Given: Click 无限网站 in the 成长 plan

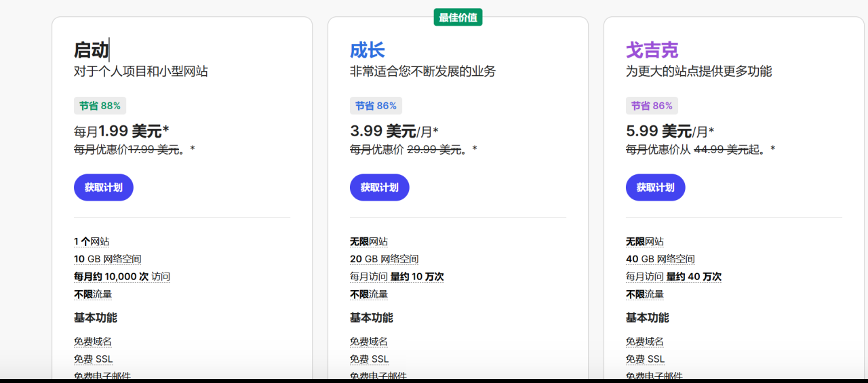Looking at the screenshot, I should (369, 241).
